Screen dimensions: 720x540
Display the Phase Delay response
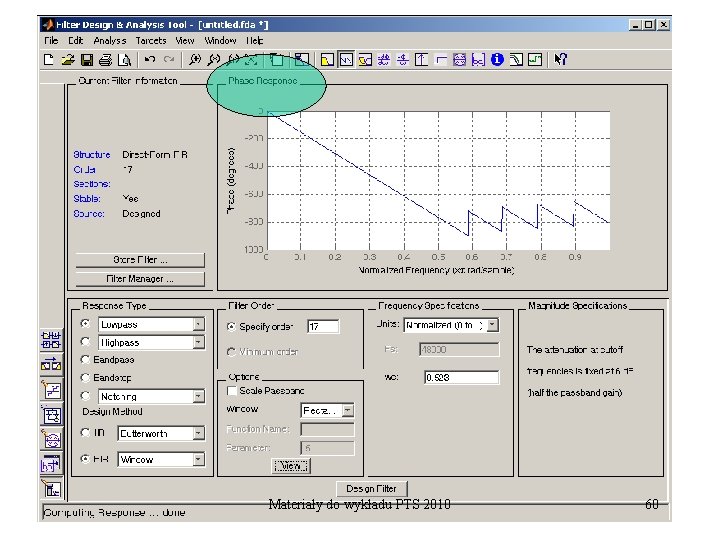coord(403,60)
